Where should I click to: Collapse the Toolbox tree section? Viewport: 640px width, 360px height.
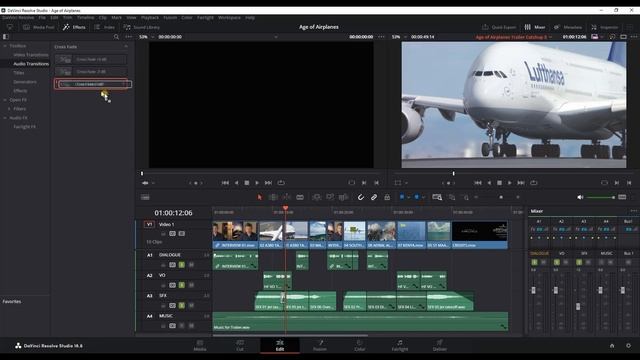click(x=5, y=46)
